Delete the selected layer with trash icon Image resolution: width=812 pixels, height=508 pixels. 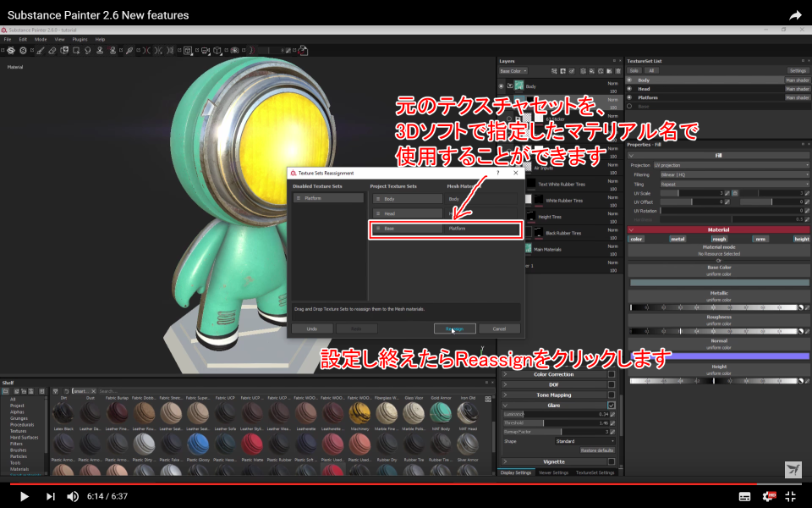coord(617,71)
